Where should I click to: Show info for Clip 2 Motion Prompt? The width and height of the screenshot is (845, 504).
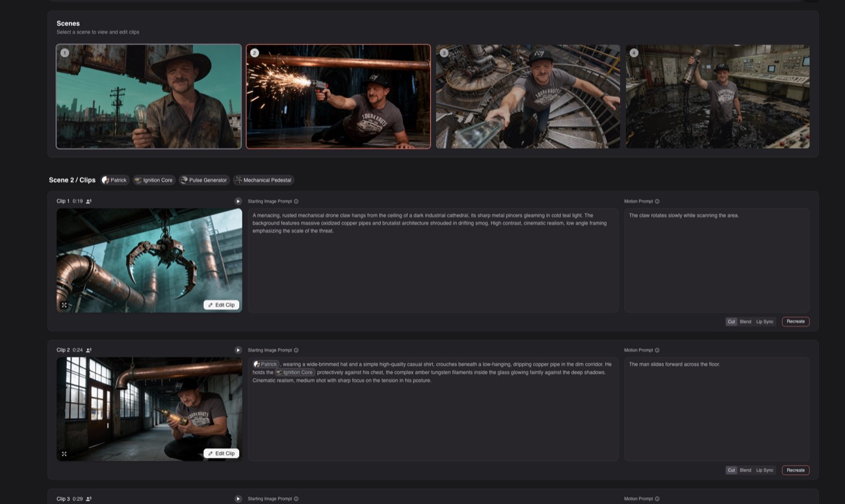pos(657,350)
